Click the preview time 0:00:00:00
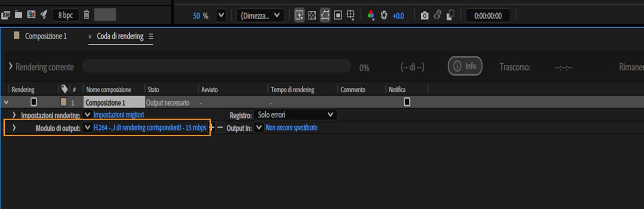This screenshot has width=644, height=209. [488, 16]
